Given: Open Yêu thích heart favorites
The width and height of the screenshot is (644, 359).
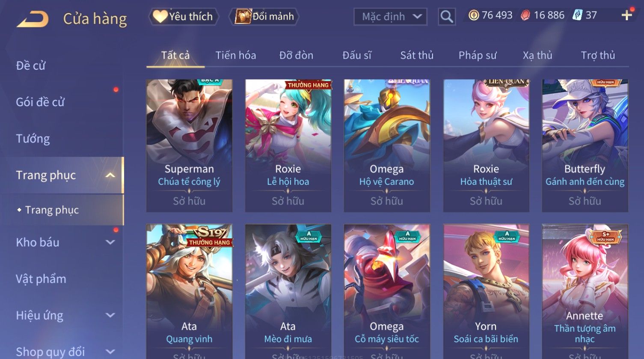Looking at the screenshot, I should 184,16.
